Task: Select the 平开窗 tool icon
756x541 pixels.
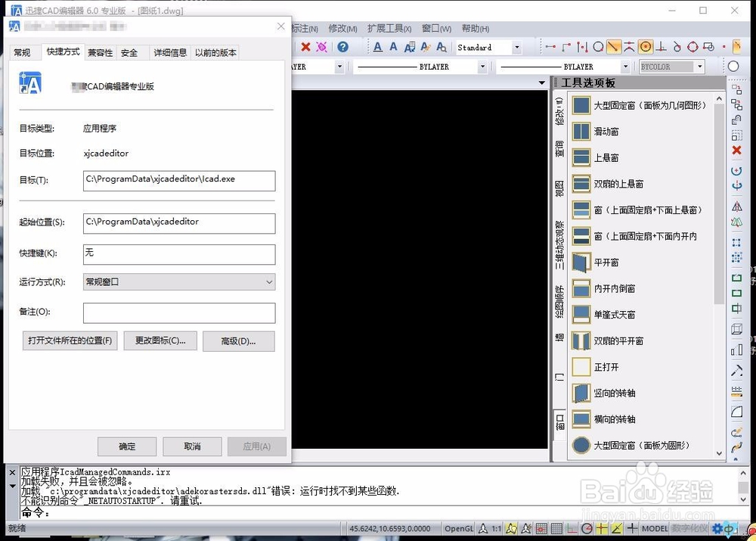Action: click(x=581, y=263)
